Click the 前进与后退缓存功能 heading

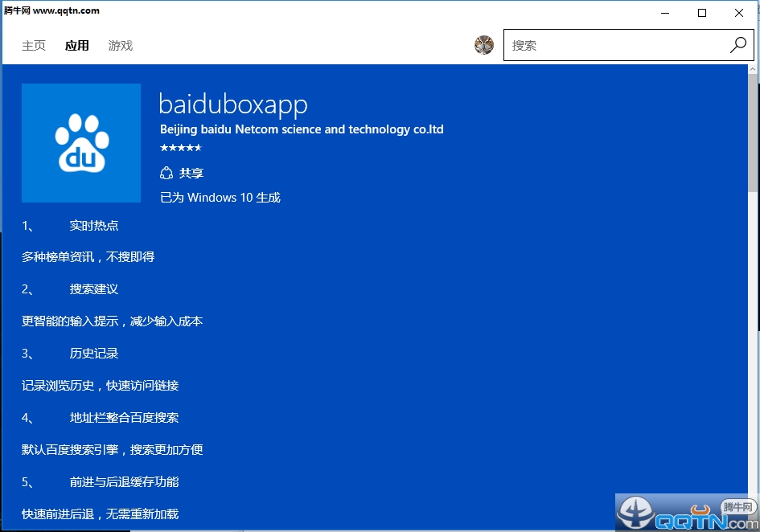coord(124,481)
